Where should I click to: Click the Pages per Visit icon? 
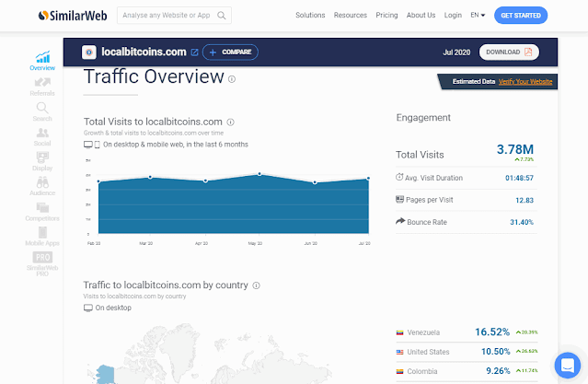coord(399,199)
